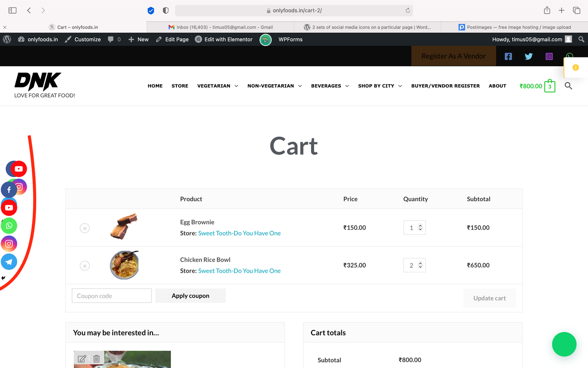Image resolution: width=588 pixels, height=368 pixels.
Task: Open the + New admin bar menu
Action: point(138,40)
